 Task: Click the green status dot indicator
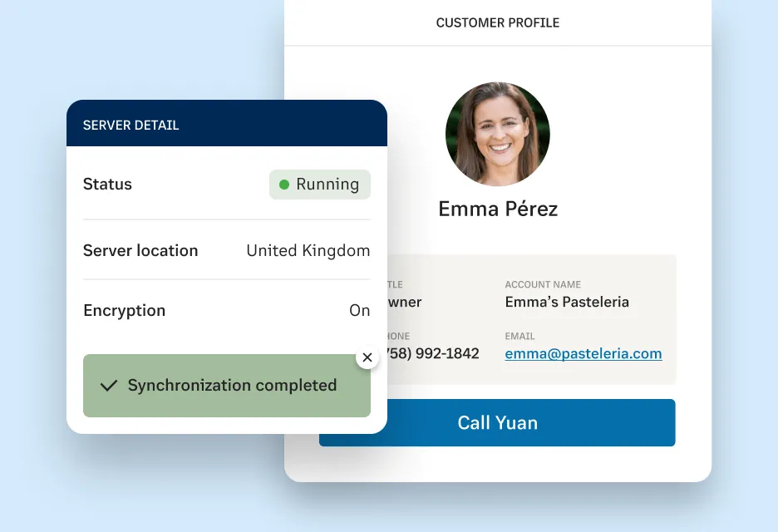tap(284, 185)
